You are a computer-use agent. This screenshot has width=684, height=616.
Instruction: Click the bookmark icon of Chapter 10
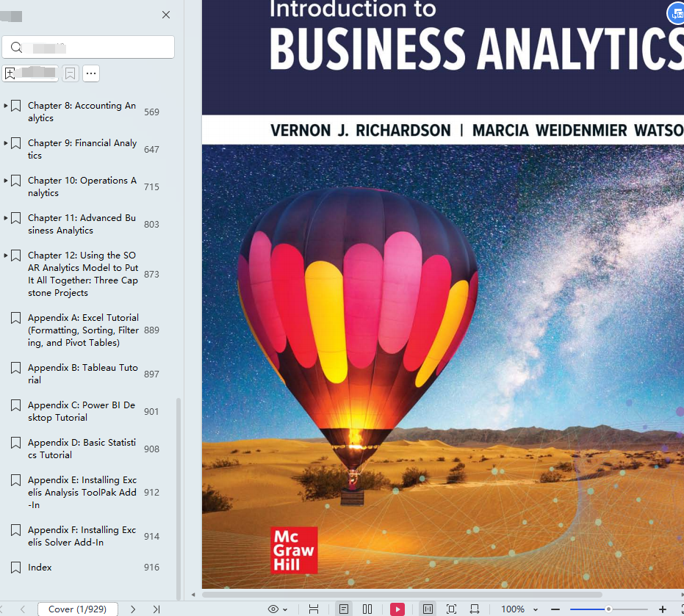tap(15, 181)
